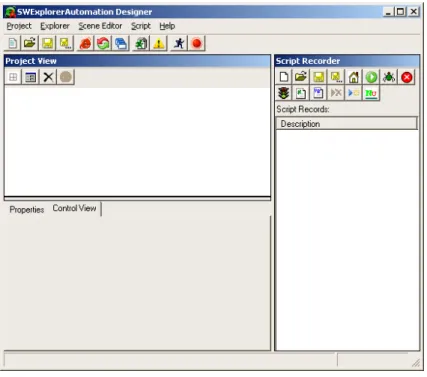Maximize the SWExplorerAutomation Designer window
This screenshot has height=377, width=427.
(x=400, y=12)
